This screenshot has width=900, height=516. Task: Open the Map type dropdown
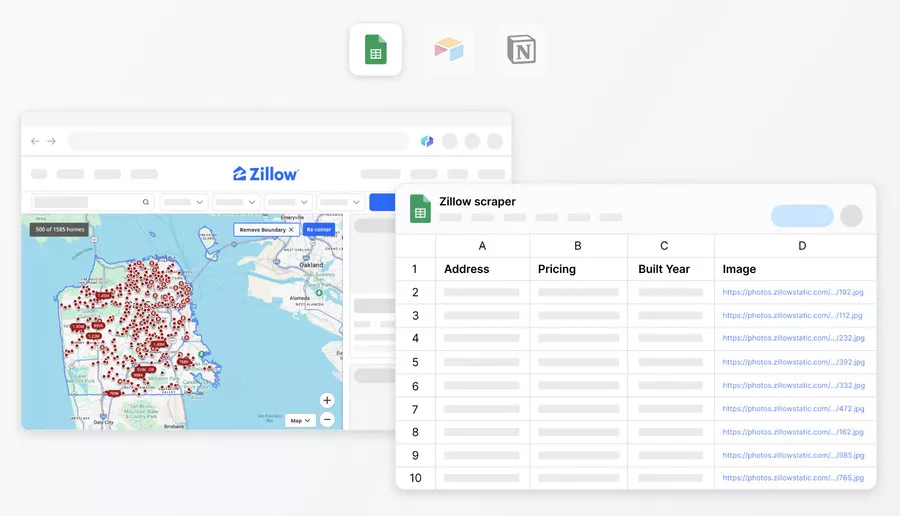click(x=300, y=421)
